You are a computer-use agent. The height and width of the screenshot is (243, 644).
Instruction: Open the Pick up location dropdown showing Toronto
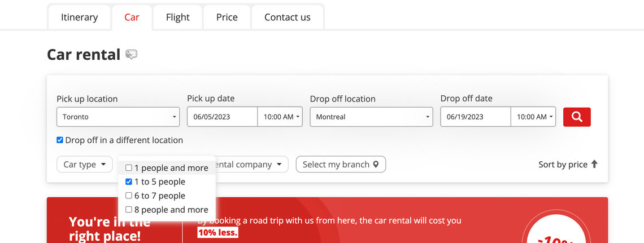click(118, 117)
